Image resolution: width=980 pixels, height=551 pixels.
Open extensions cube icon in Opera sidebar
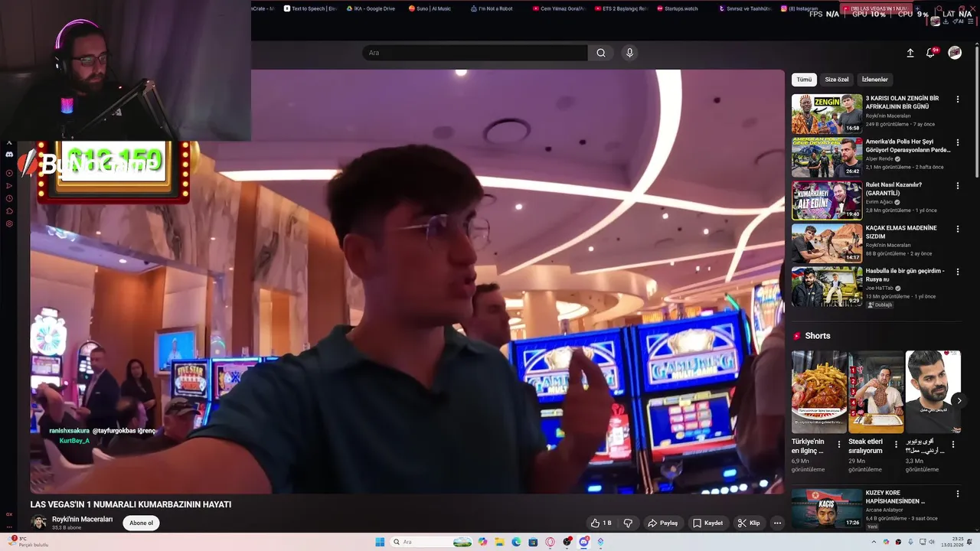[9, 211]
